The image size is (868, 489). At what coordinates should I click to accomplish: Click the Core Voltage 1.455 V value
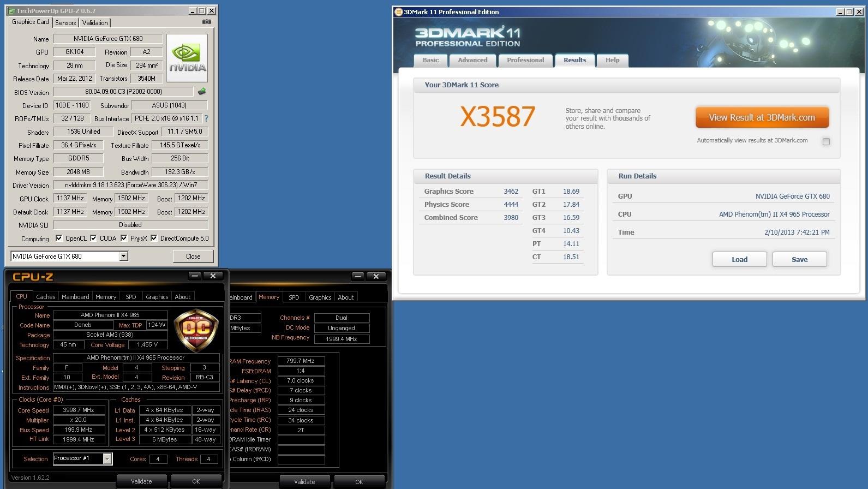click(148, 344)
